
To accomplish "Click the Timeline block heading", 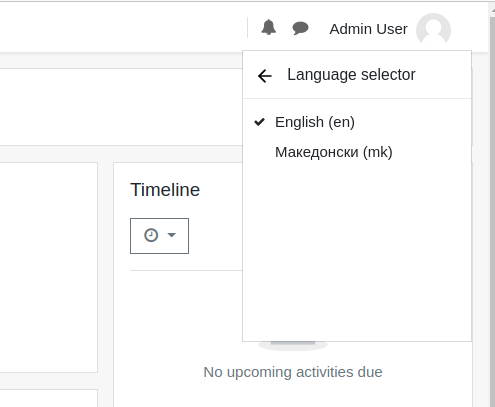I will point(165,190).
